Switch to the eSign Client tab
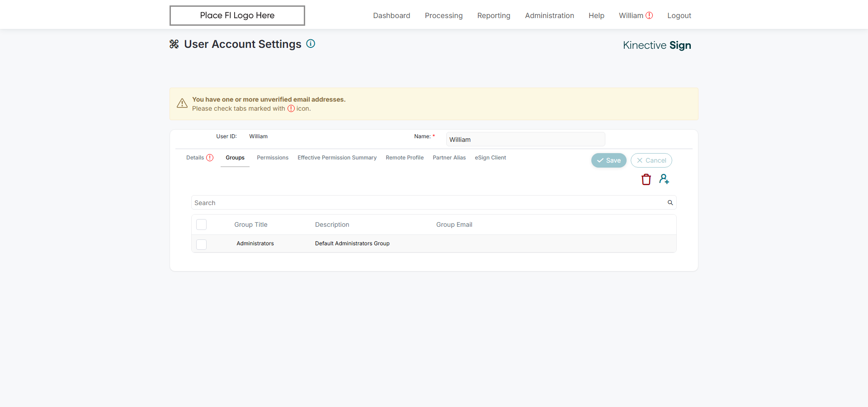868x407 pixels. (490, 158)
